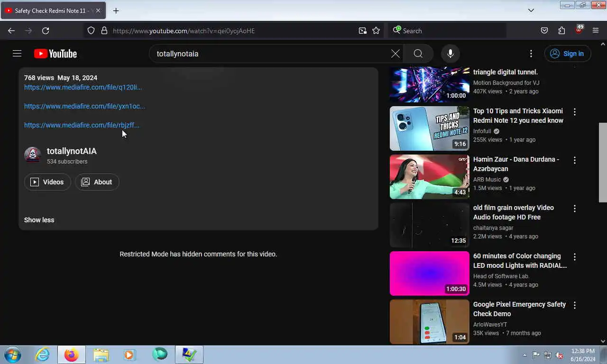The width and height of the screenshot is (607, 364).
Task: Open 60 minutes color changing thumbnail
Action: point(429,273)
